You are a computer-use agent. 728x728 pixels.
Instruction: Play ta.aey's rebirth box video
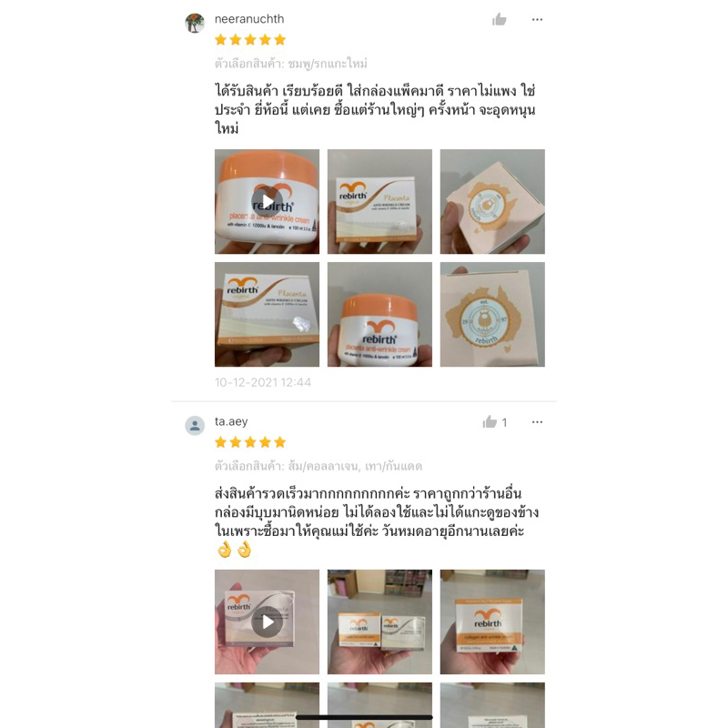267,622
